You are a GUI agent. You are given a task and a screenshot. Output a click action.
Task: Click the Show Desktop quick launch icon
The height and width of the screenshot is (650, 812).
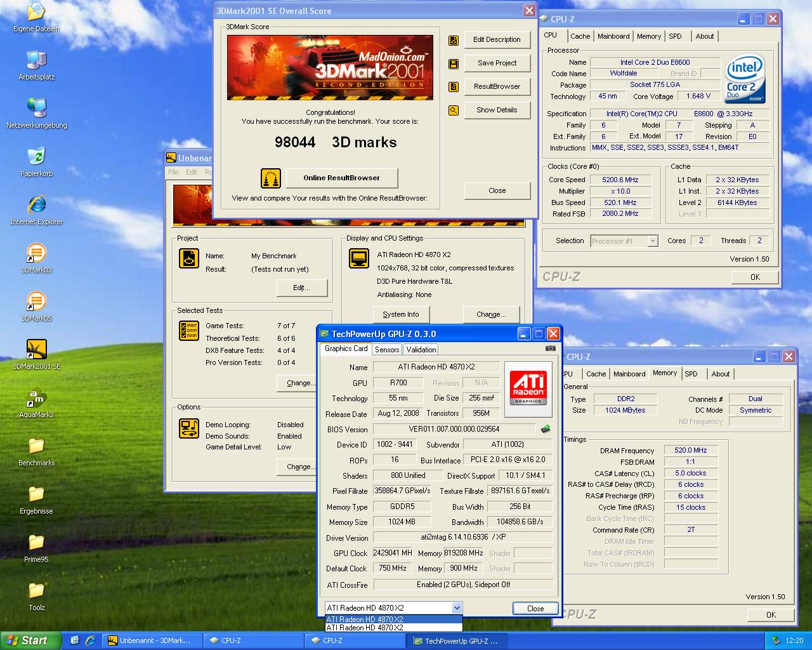[x=75, y=640]
